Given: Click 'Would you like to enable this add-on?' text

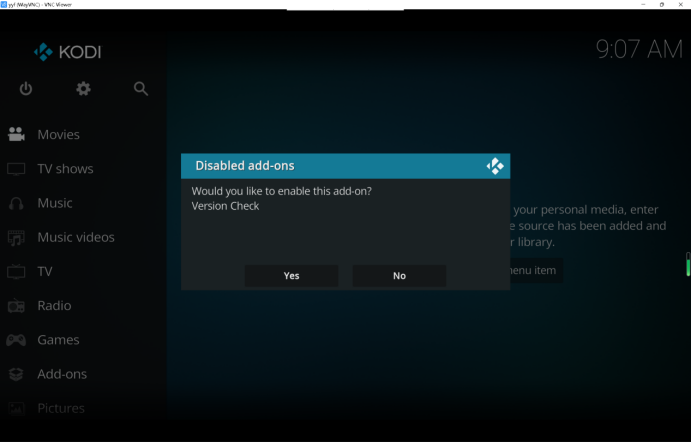Looking at the screenshot, I should (282, 191).
